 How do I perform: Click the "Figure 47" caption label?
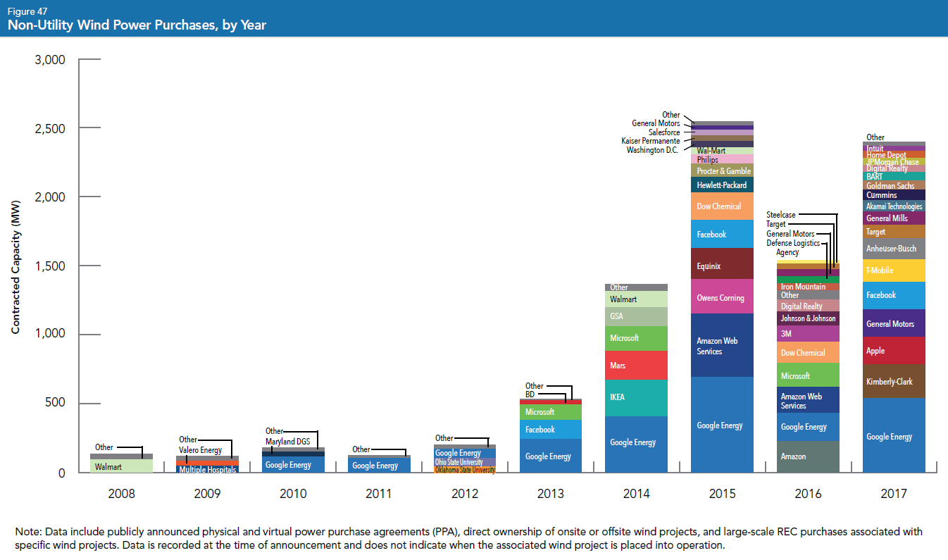(x=27, y=11)
